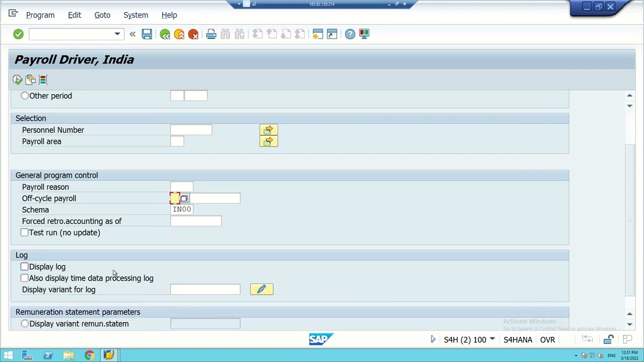Click the Find Next binoculars icon
The width and height of the screenshot is (644, 362).
pos(239,34)
